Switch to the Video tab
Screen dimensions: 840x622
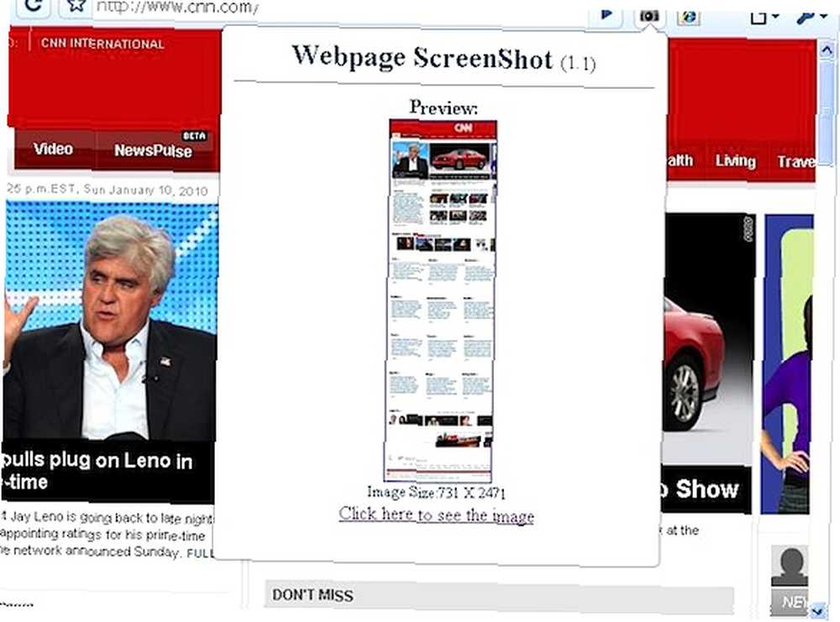53,149
